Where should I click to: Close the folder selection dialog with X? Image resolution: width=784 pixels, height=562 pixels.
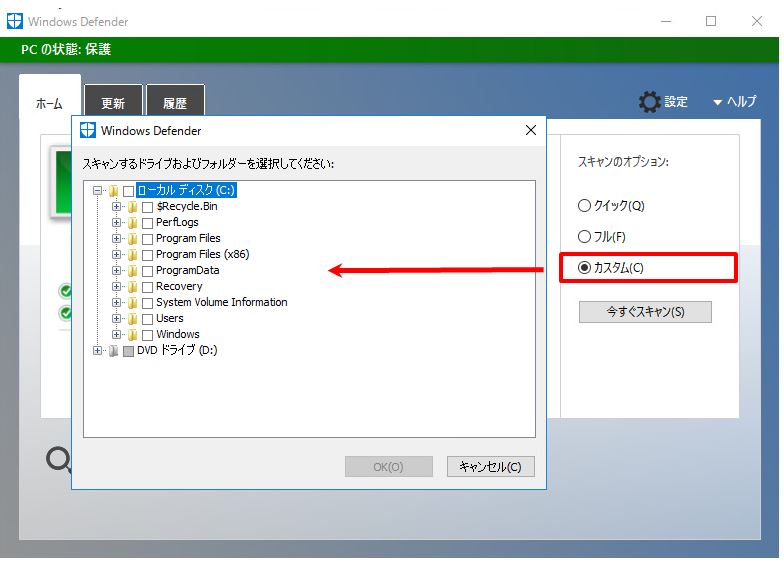click(531, 130)
